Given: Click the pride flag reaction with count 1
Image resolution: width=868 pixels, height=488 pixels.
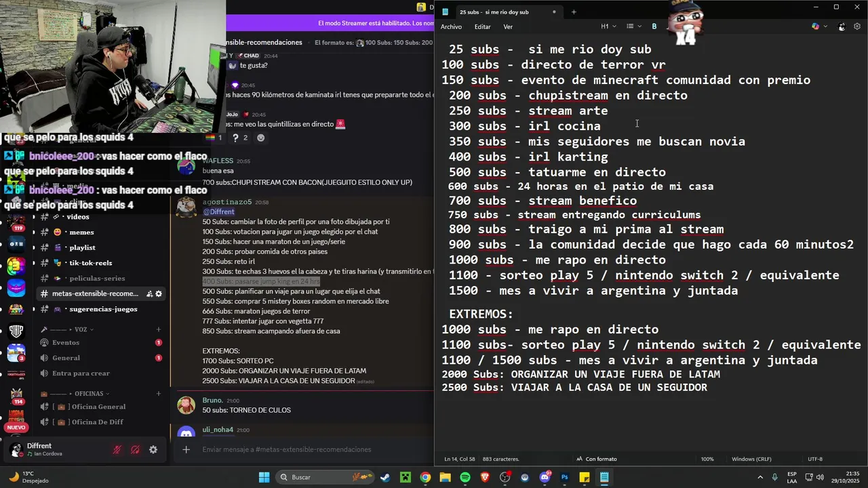Looking at the screenshot, I should tap(214, 138).
